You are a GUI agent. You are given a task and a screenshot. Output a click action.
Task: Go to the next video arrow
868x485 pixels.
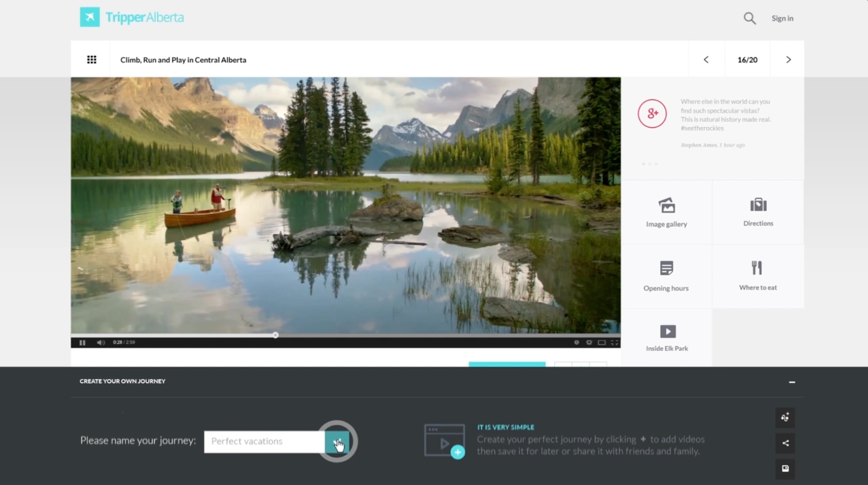[788, 60]
